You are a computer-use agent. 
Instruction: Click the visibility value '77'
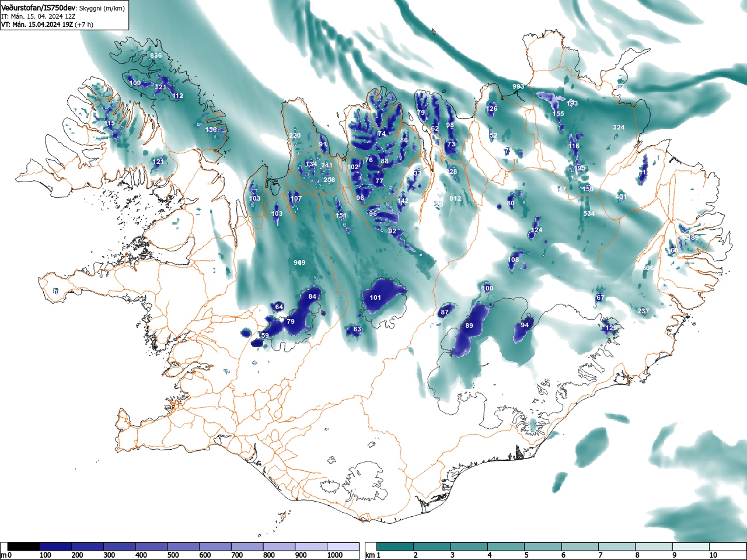(379, 181)
